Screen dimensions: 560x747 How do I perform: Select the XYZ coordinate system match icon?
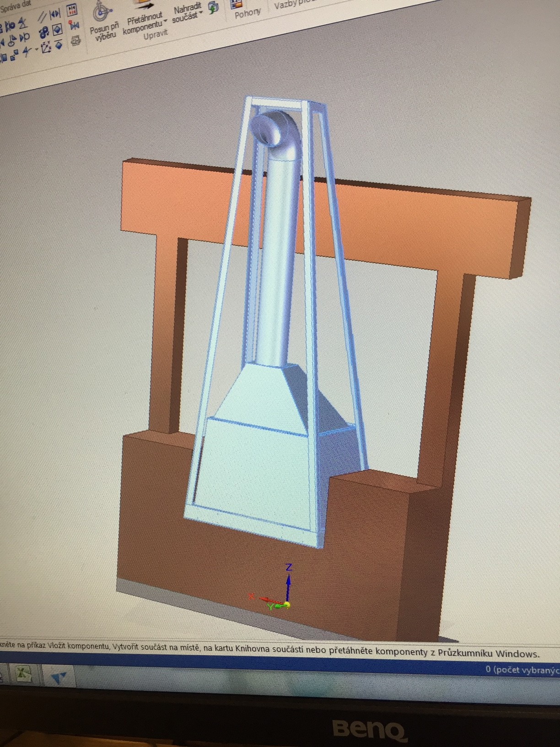(x=46, y=47)
